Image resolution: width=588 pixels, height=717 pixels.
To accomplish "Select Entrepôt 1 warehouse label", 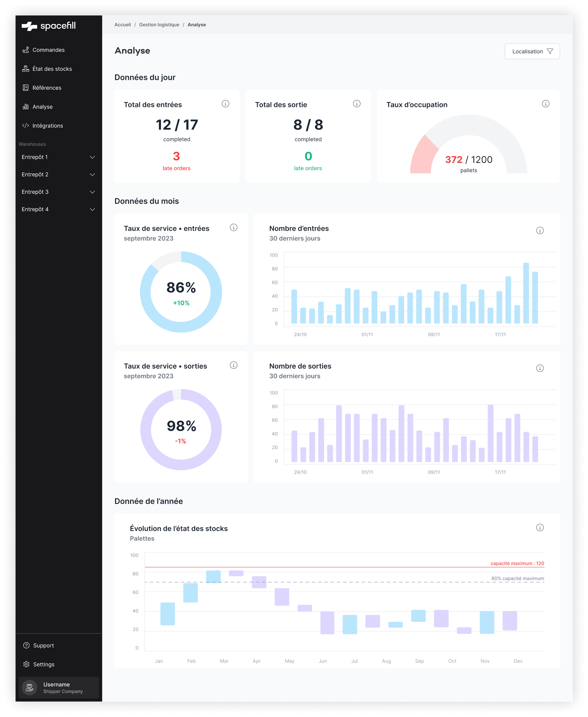I will pyautogui.click(x=34, y=157).
